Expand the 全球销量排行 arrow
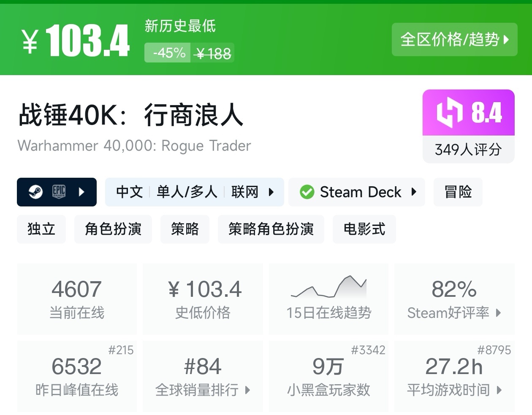 pyautogui.click(x=247, y=390)
